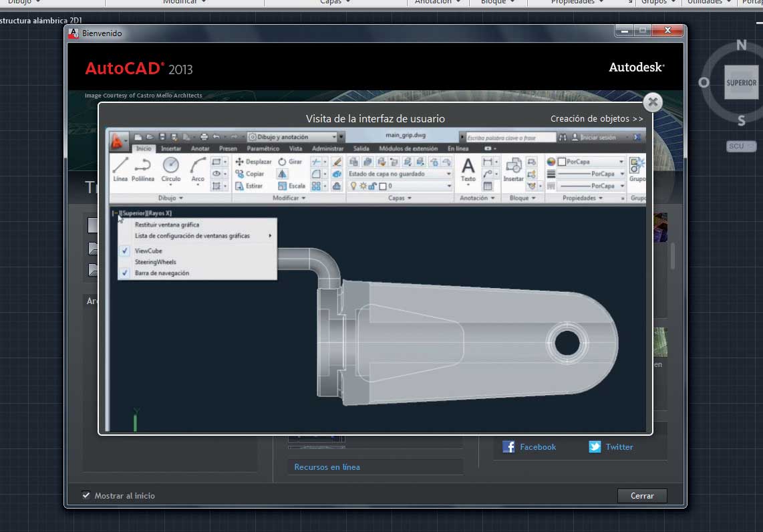This screenshot has height=532, width=763.
Task: Choose the Estirar stretch tool
Action: [249, 186]
